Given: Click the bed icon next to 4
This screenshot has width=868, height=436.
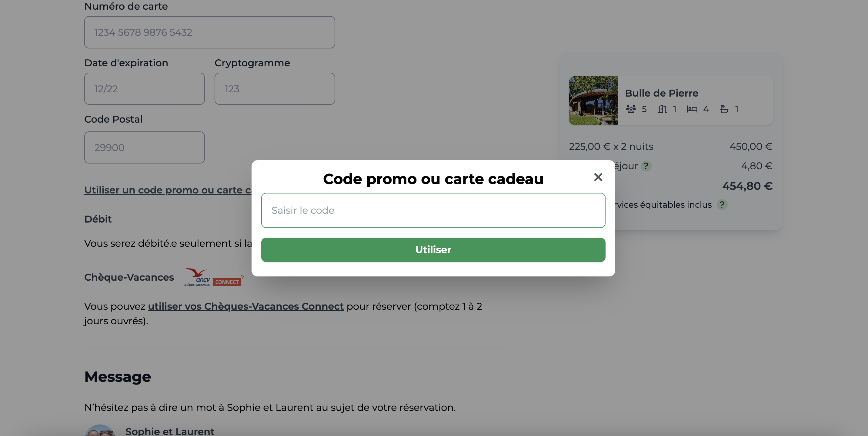Looking at the screenshot, I should 692,109.
